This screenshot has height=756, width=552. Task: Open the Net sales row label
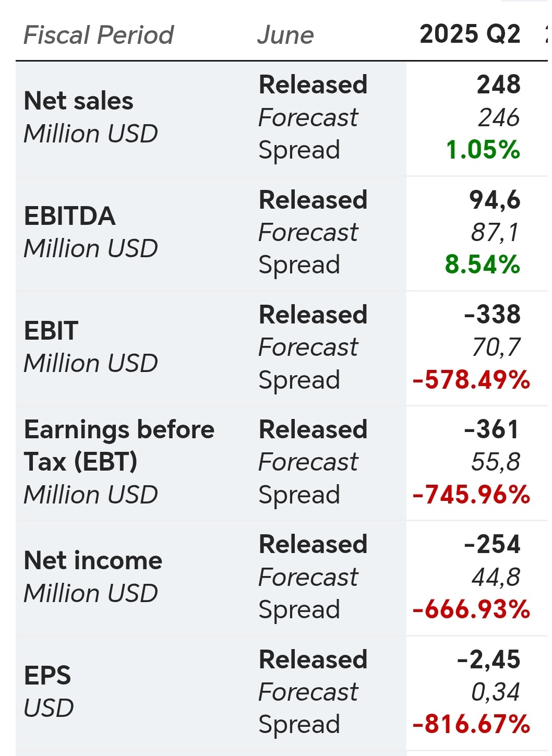coord(79,101)
